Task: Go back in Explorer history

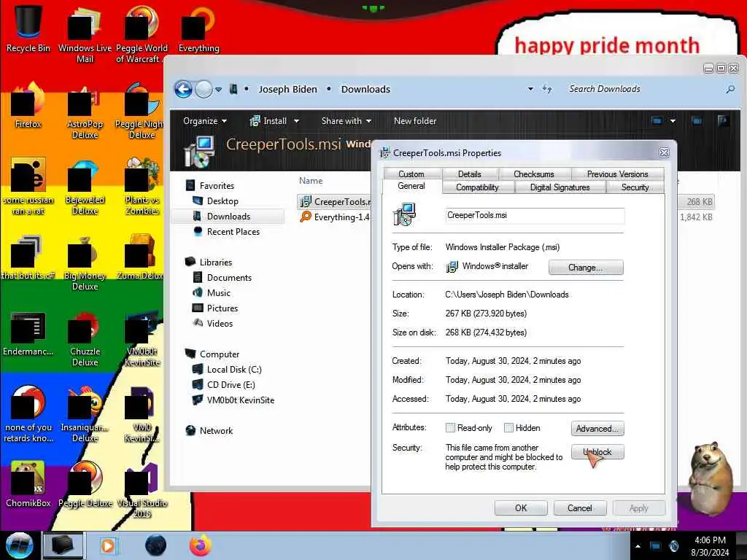Action: [x=183, y=89]
